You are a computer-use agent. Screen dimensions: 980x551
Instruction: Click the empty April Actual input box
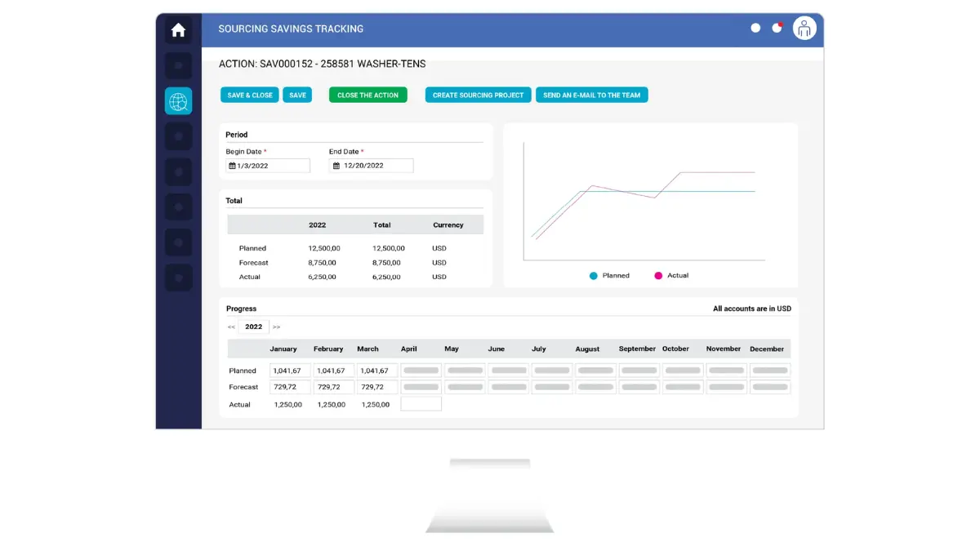tap(421, 404)
